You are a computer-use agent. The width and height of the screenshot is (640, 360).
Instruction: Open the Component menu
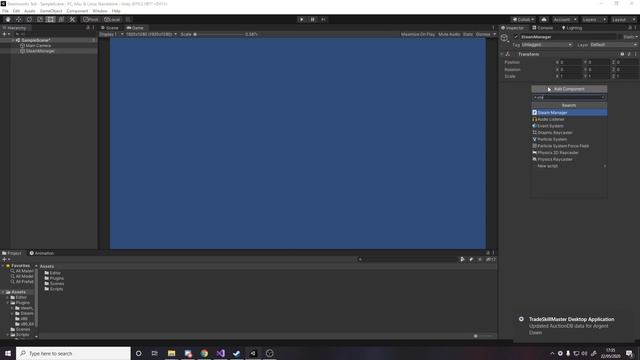(x=77, y=11)
